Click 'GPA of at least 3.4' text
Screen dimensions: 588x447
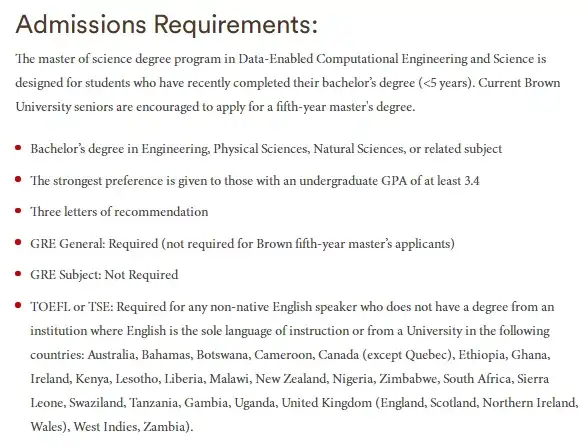(430, 181)
